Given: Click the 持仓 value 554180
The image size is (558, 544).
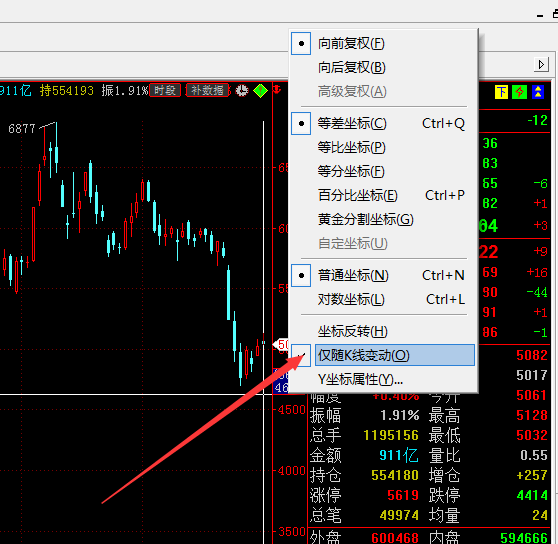Looking at the screenshot, I should tap(395, 475).
